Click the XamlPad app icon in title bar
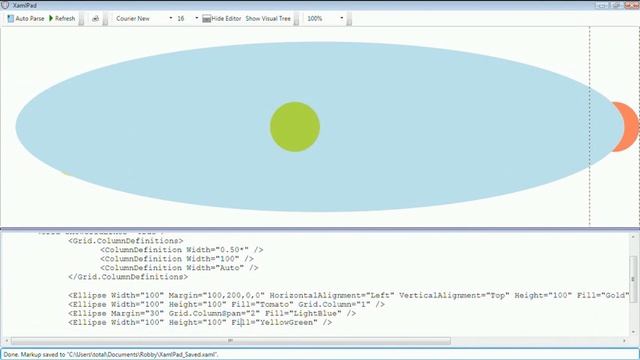 point(5,5)
